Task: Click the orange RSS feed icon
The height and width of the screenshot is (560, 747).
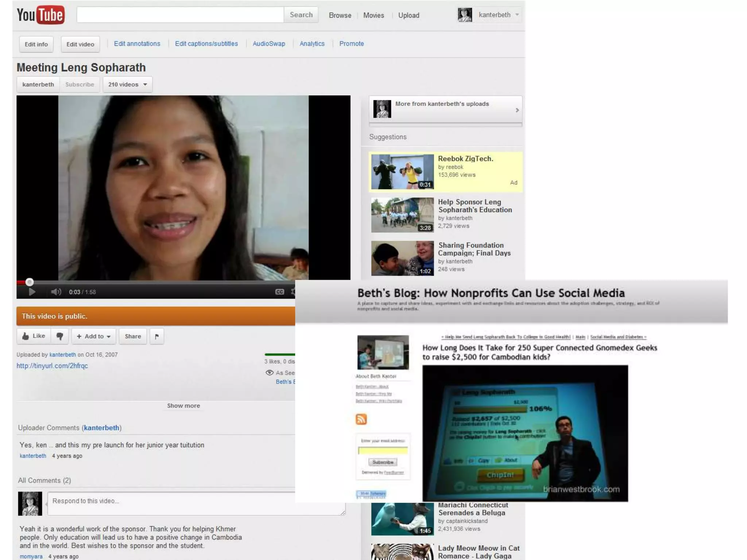Action: [x=361, y=419]
